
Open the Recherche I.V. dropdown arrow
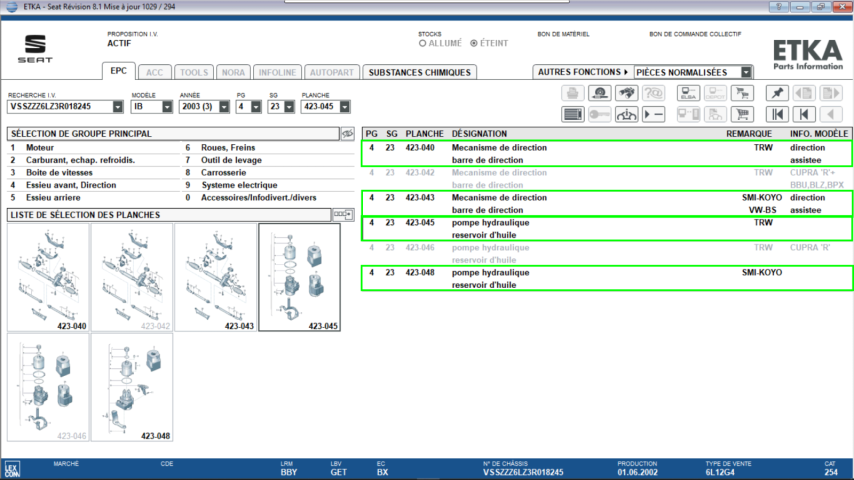pyautogui.click(x=118, y=107)
